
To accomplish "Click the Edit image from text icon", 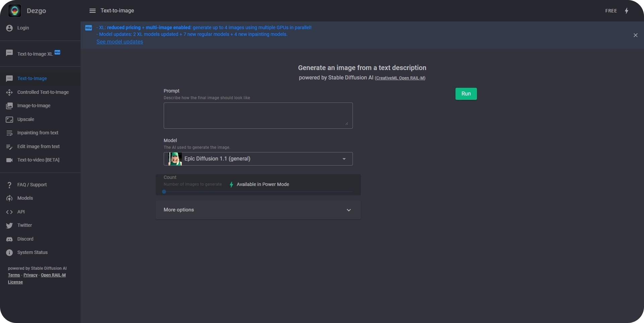I will click(x=9, y=147).
